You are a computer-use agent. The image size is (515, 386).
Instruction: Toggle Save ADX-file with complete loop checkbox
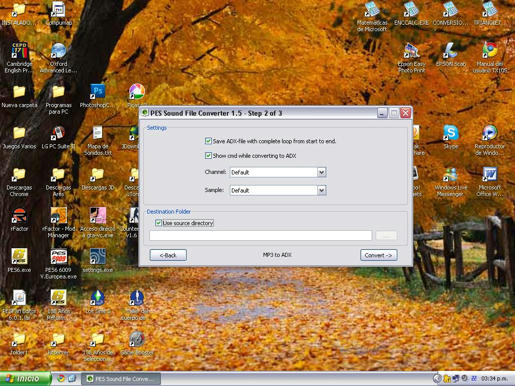click(x=208, y=141)
